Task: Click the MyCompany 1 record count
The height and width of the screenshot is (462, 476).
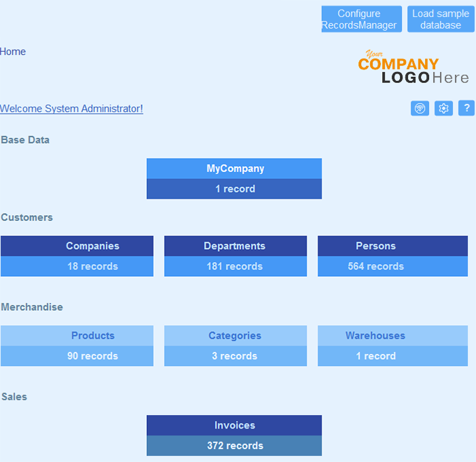Action: point(235,189)
